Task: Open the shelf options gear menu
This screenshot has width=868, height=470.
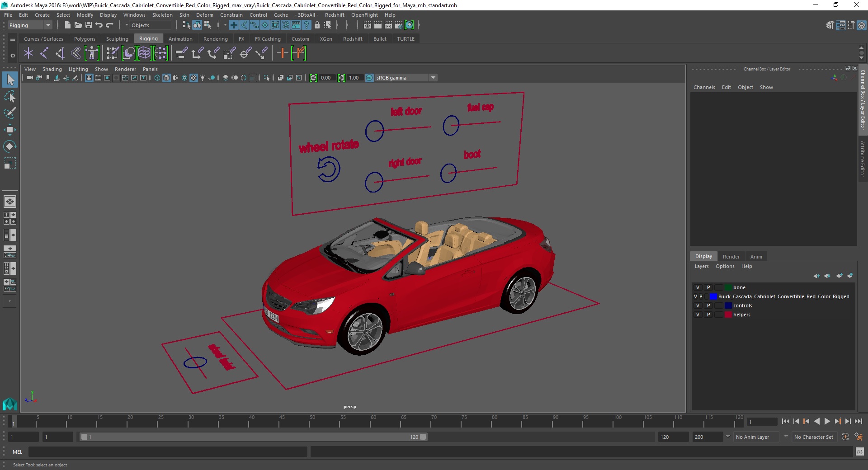Action: (x=13, y=56)
